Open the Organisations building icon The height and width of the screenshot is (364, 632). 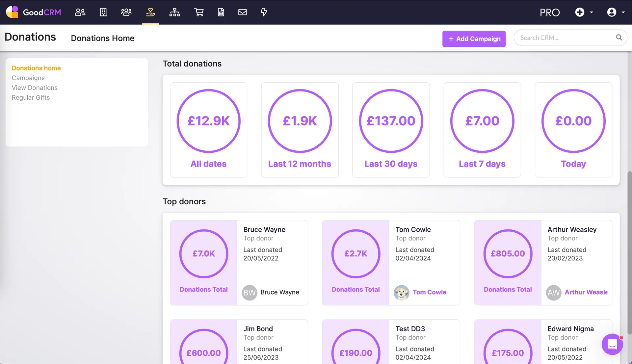[103, 12]
